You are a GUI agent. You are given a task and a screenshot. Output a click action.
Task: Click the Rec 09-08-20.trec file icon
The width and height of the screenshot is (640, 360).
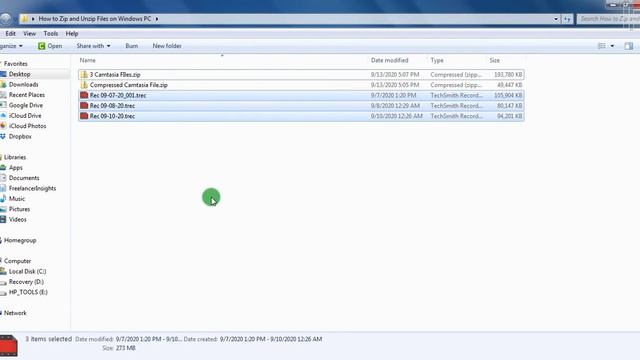84,106
